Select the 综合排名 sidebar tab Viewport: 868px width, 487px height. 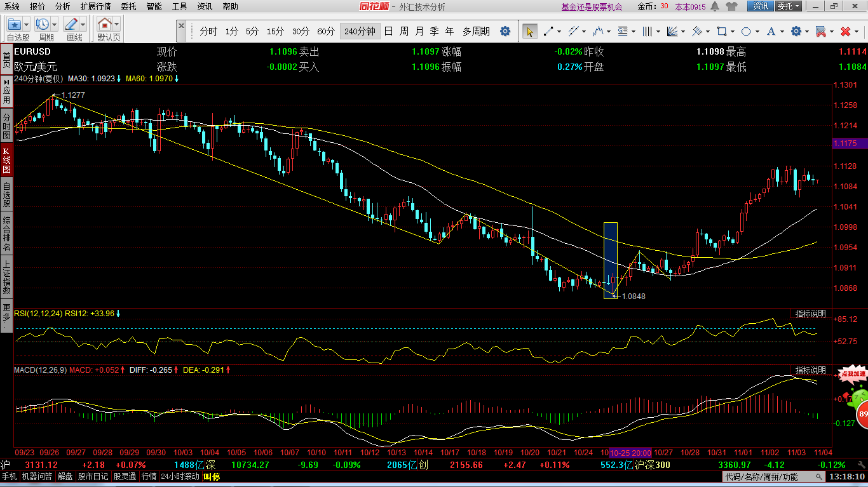tap(6, 233)
